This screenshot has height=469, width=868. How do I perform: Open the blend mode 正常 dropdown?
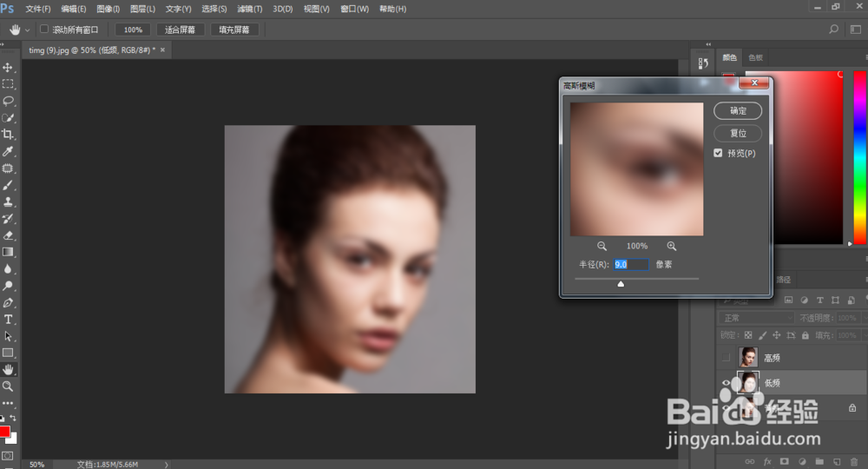tap(756, 318)
